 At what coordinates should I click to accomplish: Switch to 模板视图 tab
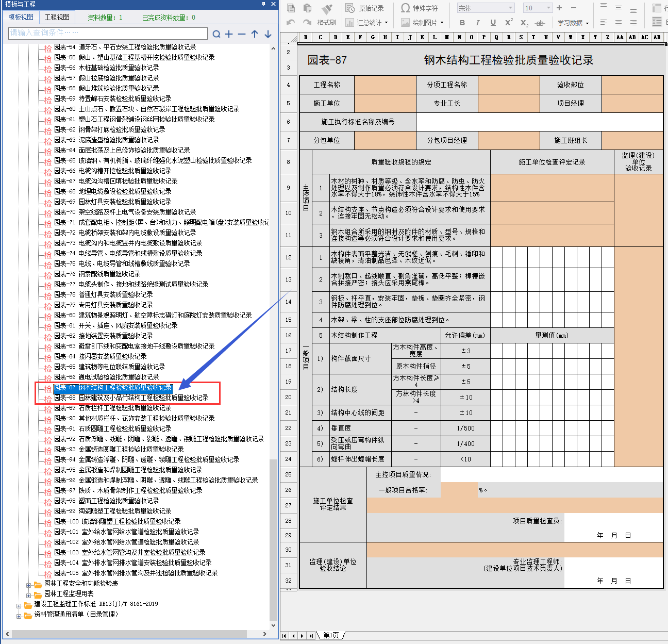click(21, 17)
